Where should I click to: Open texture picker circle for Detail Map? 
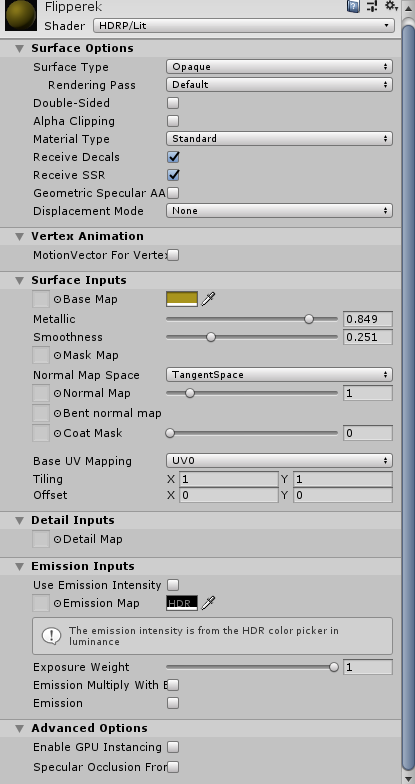[58, 540]
